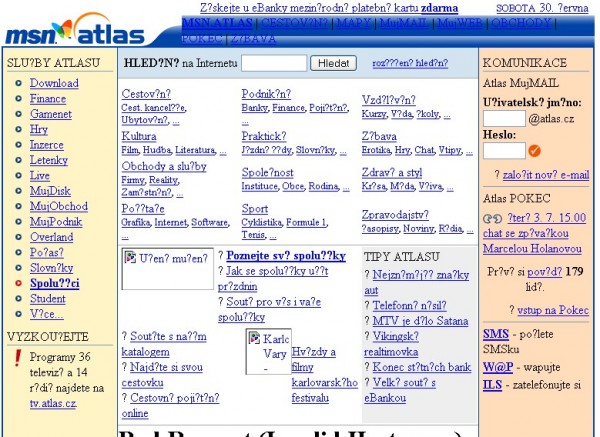Open the Overland sidebar link

pyautogui.click(x=52, y=237)
